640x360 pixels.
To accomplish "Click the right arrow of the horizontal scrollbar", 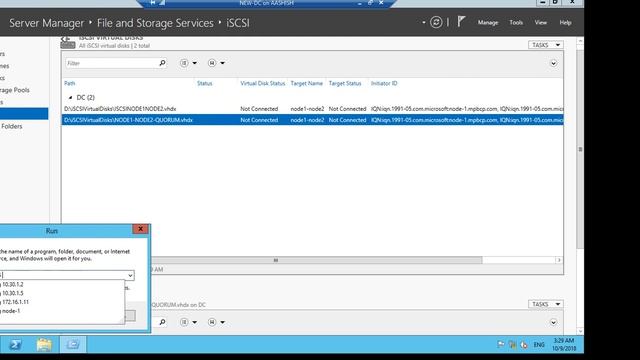I will pyautogui.click(x=559, y=260).
